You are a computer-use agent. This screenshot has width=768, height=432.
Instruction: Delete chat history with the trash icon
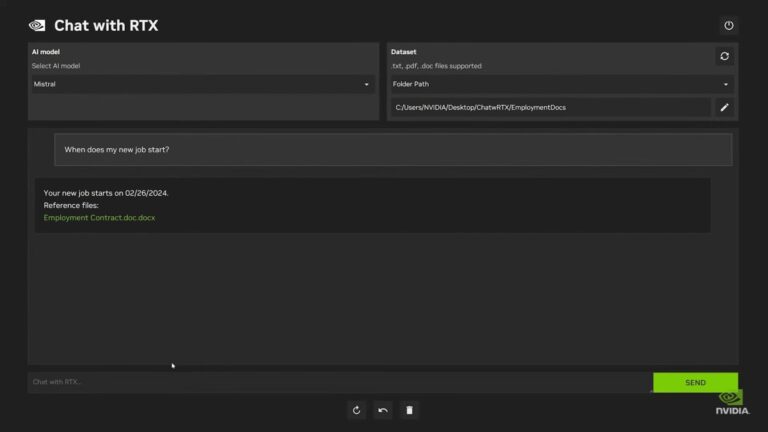pyautogui.click(x=409, y=410)
